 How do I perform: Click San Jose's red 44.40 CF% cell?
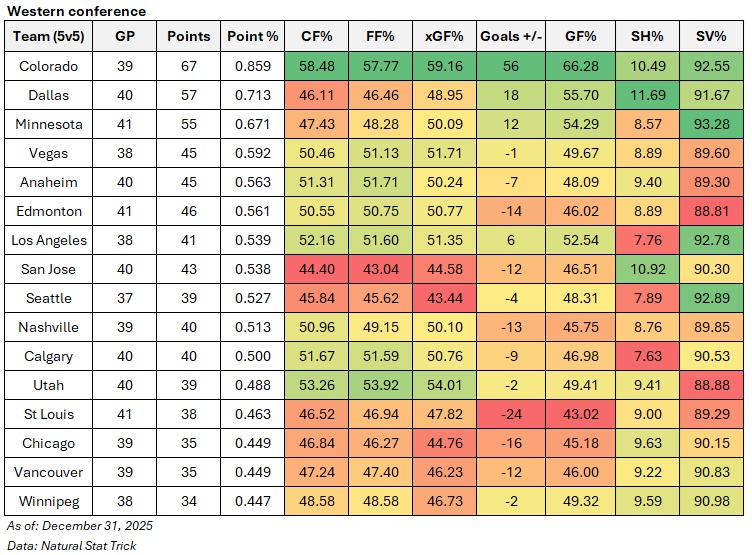[x=315, y=268]
